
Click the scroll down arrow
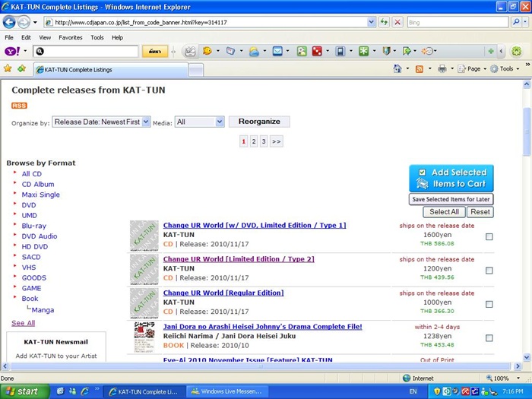coord(527,357)
